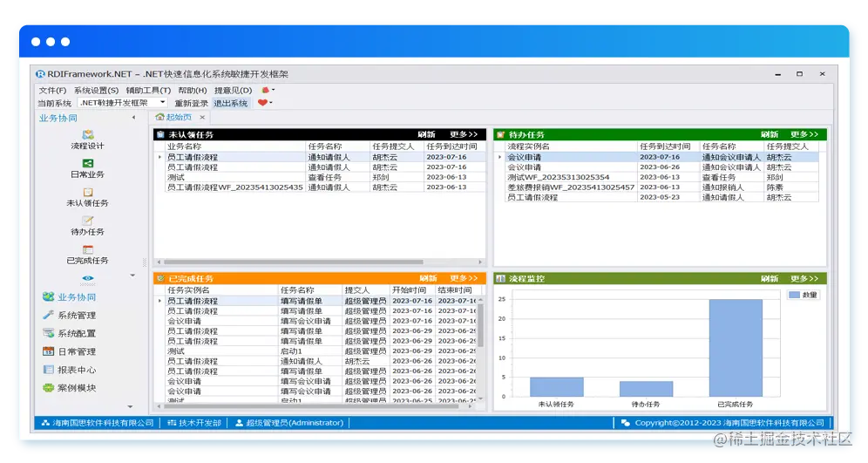Select row 差旅费报销WF_20235413025457

click(x=661, y=187)
